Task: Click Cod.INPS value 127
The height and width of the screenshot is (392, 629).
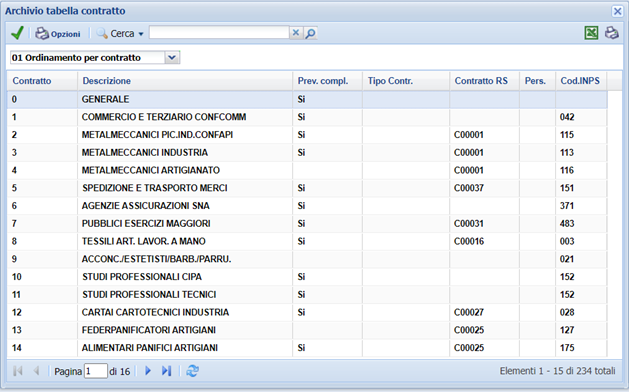Action: pos(567,330)
